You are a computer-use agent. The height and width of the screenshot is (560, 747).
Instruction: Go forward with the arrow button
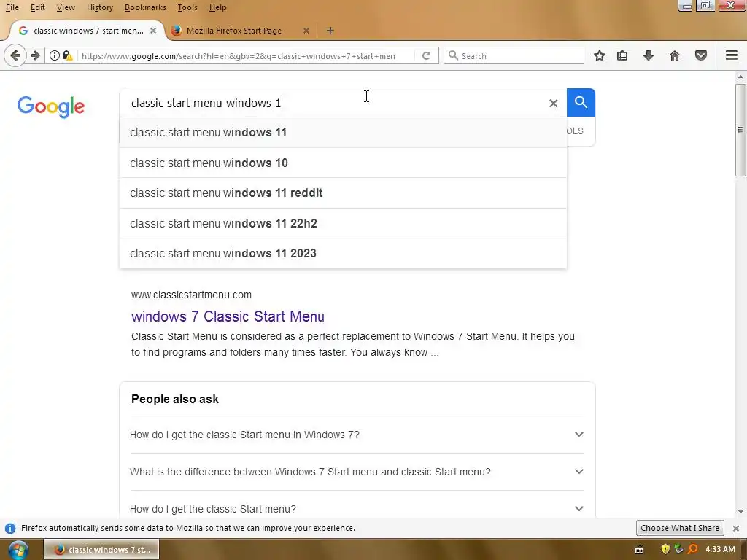coord(35,55)
